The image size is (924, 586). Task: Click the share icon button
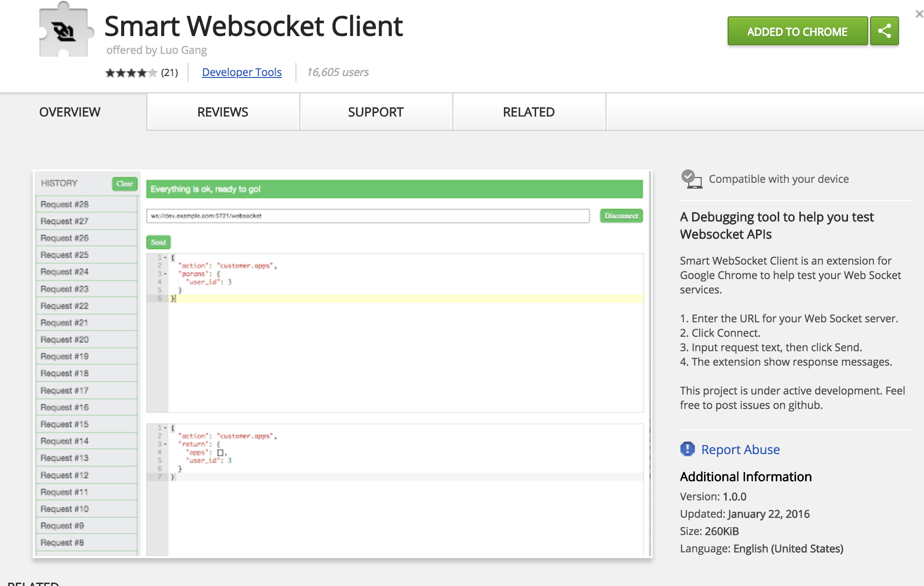point(884,31)
